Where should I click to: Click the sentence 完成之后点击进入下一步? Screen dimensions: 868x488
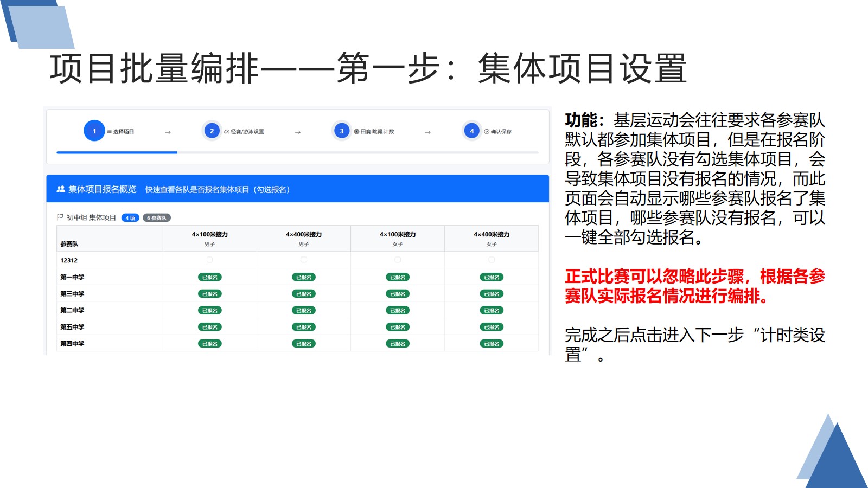pyautogui.click(x=654, y=335)
